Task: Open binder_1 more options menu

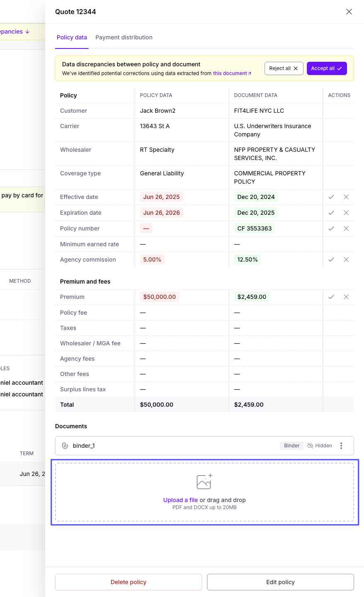Action: (341, 446)
